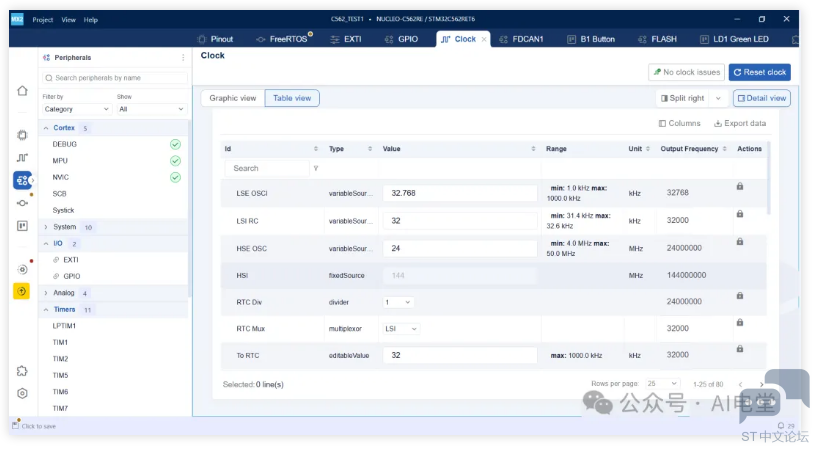Click the Reset clock button
818x452 pixels.
(x=759, y=72)
